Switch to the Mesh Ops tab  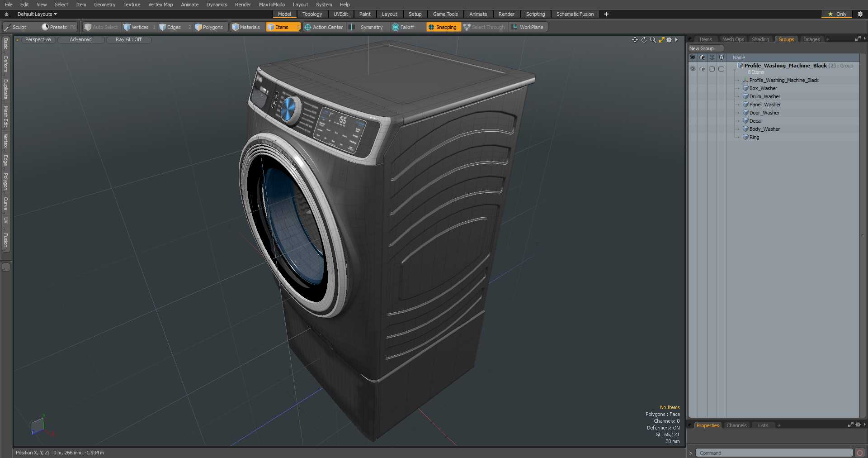(x=733, y=39)
